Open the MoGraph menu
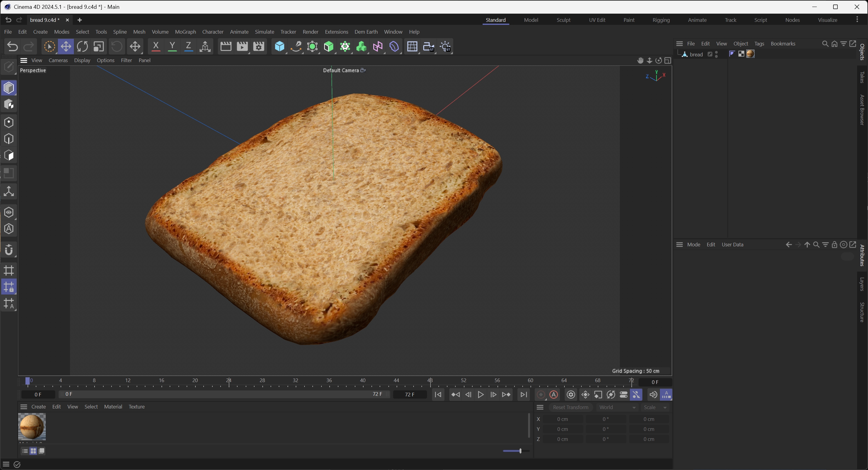Viewport: 868px width, 470px height. (x=185, y=32)
